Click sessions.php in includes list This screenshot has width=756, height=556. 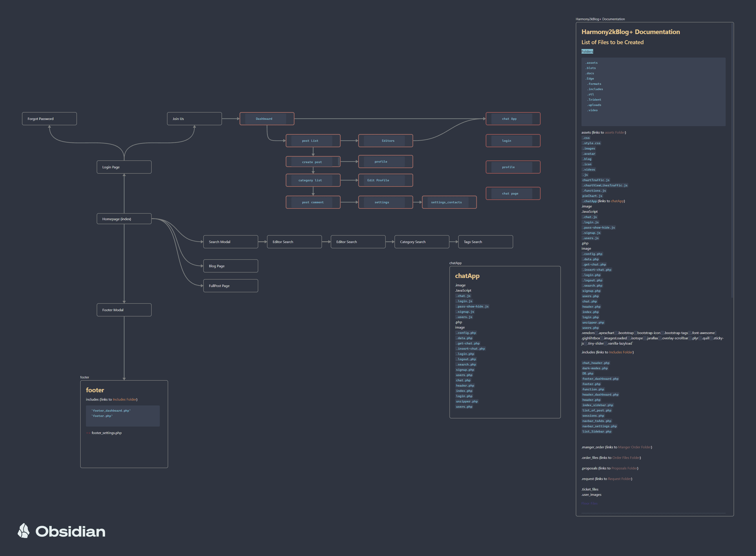pos(593,416)
